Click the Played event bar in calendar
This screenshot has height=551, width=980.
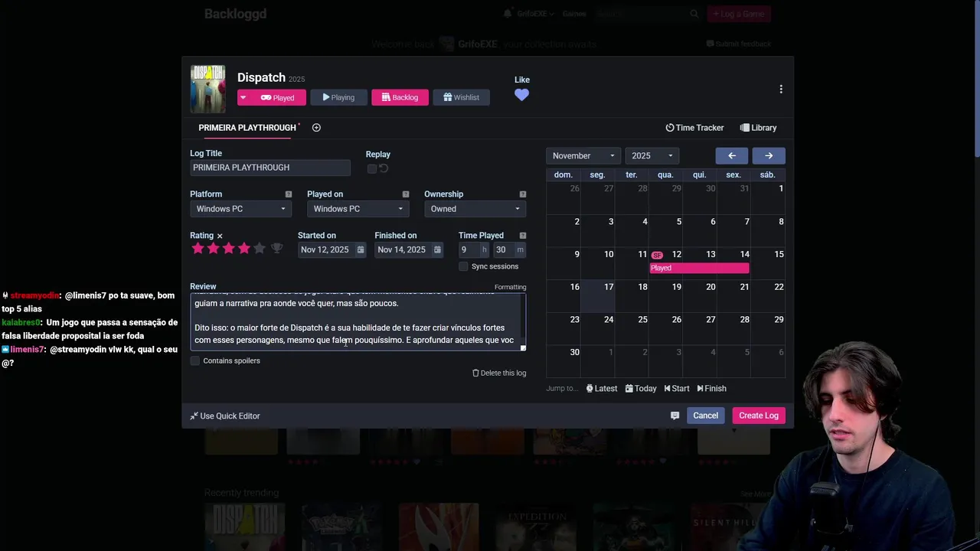tap(699, 268)
